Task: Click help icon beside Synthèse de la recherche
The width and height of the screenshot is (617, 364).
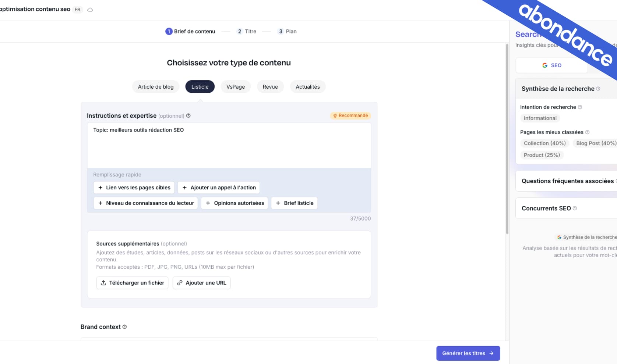Action: pyautogui.click(x=599, y=89)
